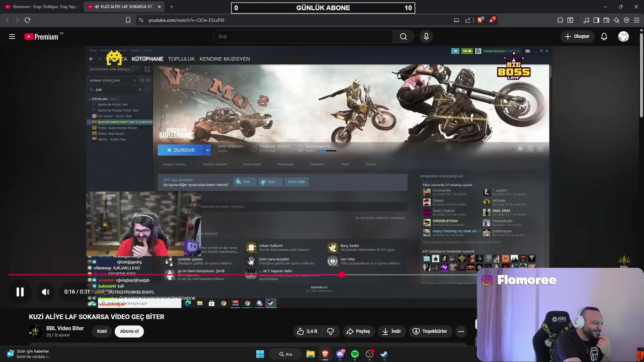Click the Abone ol subscribe button
The width and height of the screenshot is (644, 362).
[129, 331]
